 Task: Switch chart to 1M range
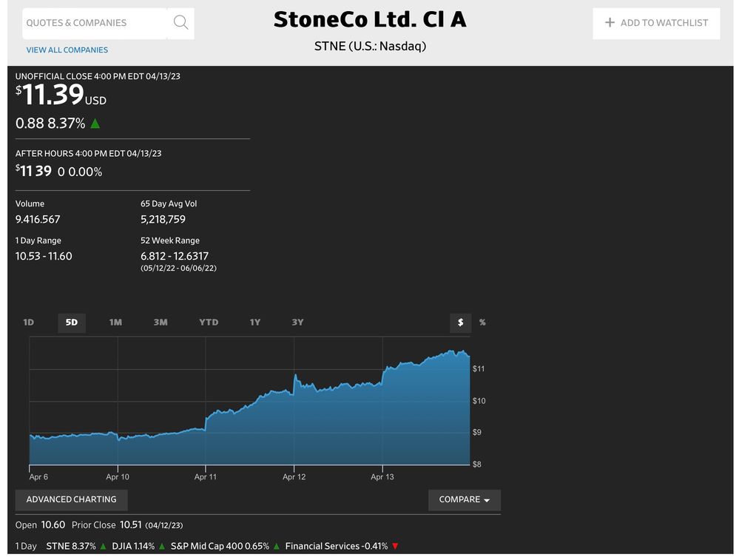click(x=115, y=323)
